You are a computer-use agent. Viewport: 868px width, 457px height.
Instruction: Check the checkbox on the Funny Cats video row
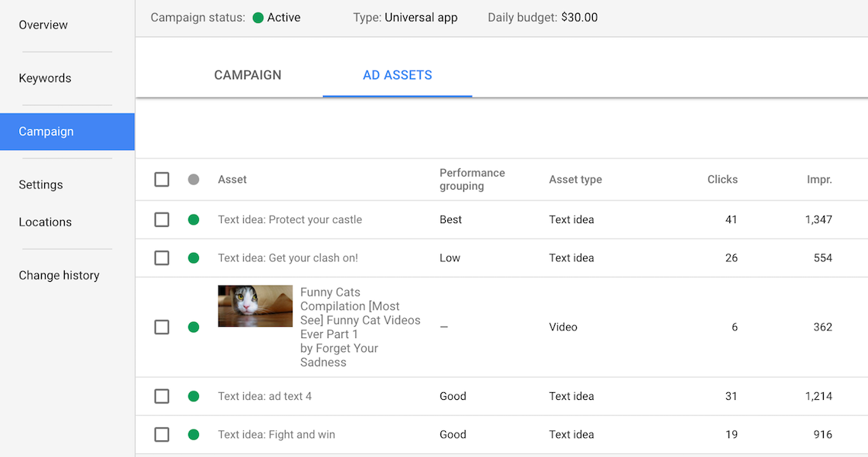[162, 327]
